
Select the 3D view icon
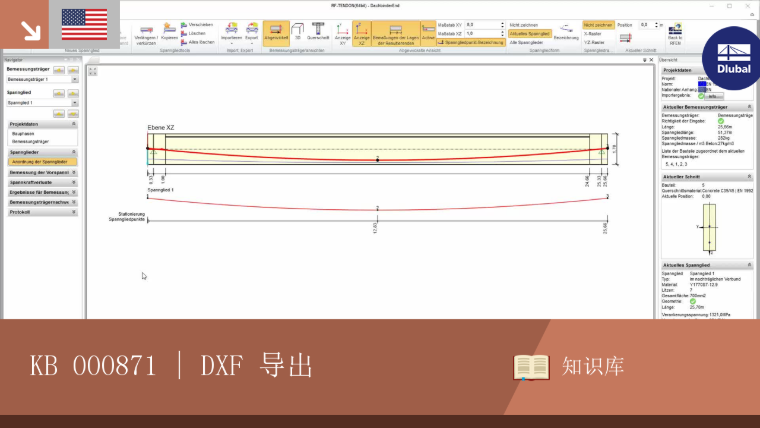tap(298, 32)
